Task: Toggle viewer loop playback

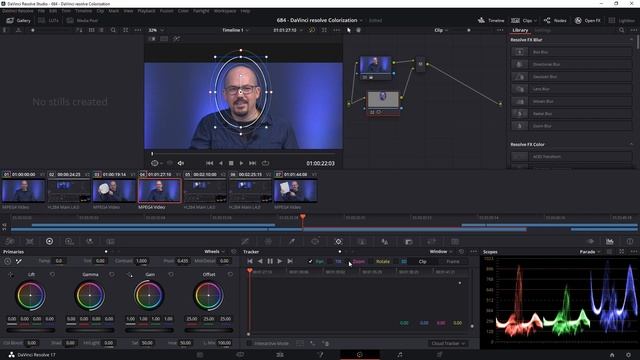Action: point(265,163)
